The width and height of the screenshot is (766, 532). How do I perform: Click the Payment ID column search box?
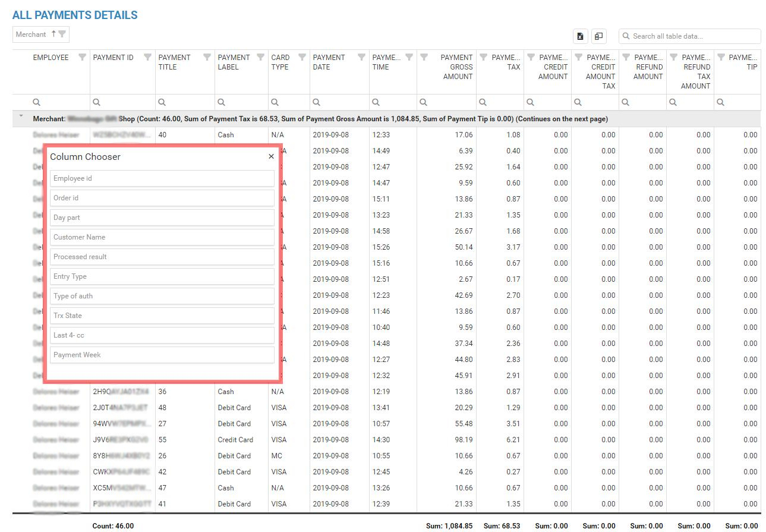click(122, 102)
